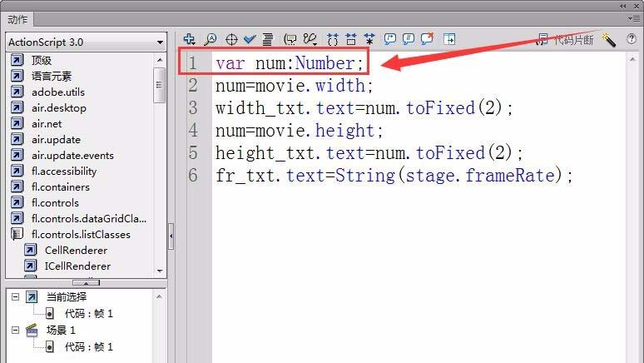This screenshot has height=363, width=644.
Task: Click the line num=movie.height;
Action: [299, 131]
